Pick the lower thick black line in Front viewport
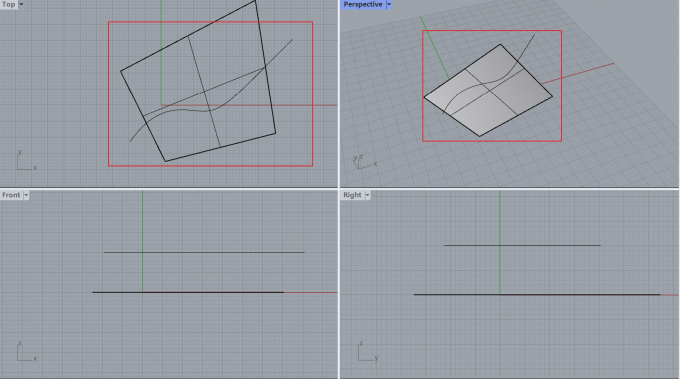680x379 pixels. [x=188, y=292]
